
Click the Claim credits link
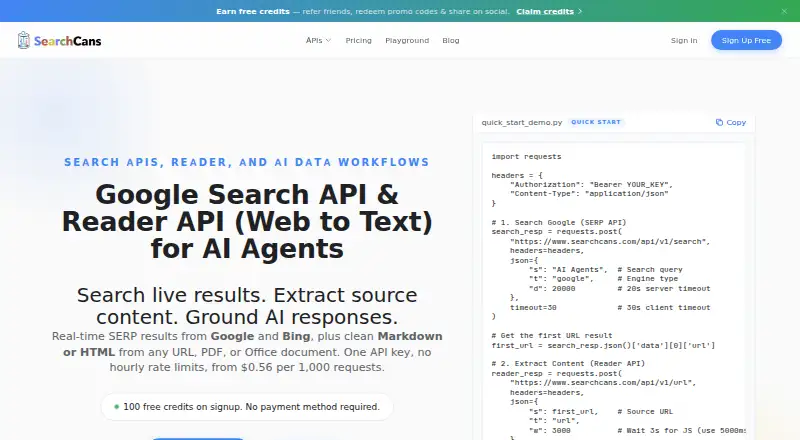click(x=545, y=11)
